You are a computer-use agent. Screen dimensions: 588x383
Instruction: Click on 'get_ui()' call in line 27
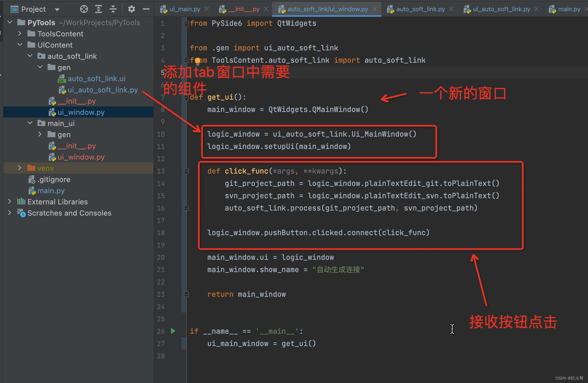pos(298,344)
